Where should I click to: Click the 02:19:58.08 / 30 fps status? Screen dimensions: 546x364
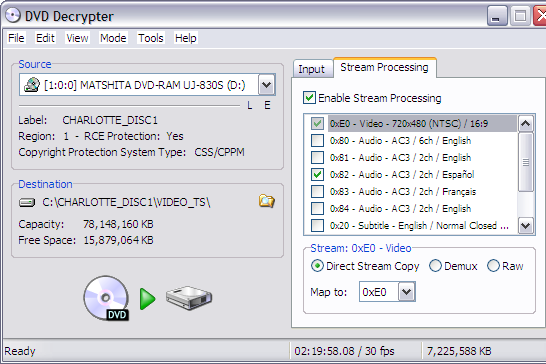pos(344,351)
